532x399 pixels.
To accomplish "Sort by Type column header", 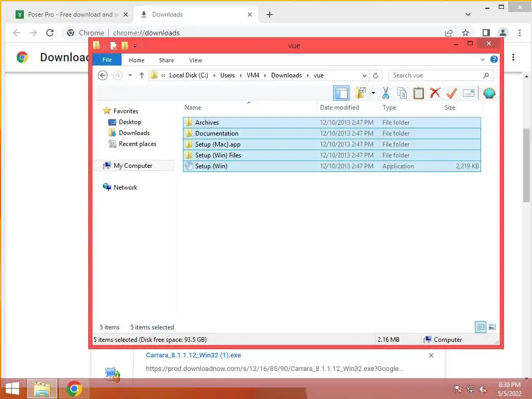I will pyautogui.click(x=410, y=107).
